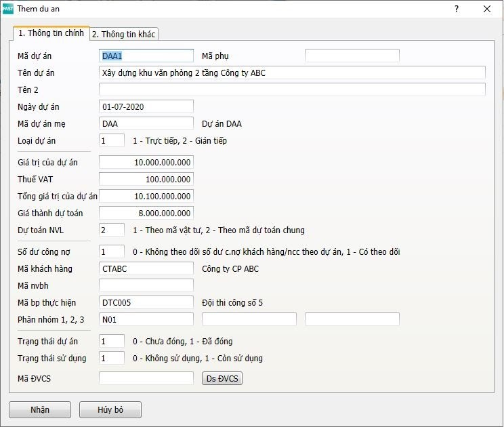Click the Mã phụ input field

(x=352, y=56)
